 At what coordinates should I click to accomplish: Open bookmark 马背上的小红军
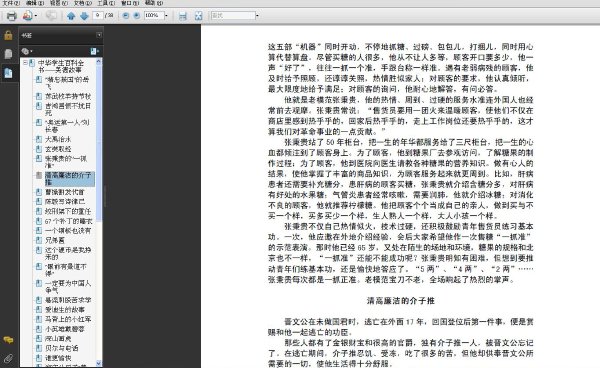click(68, 319)
